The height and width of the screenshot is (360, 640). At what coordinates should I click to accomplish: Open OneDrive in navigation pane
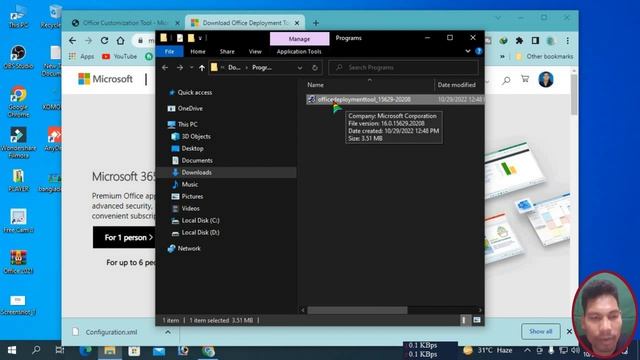[x=190, y=108]
